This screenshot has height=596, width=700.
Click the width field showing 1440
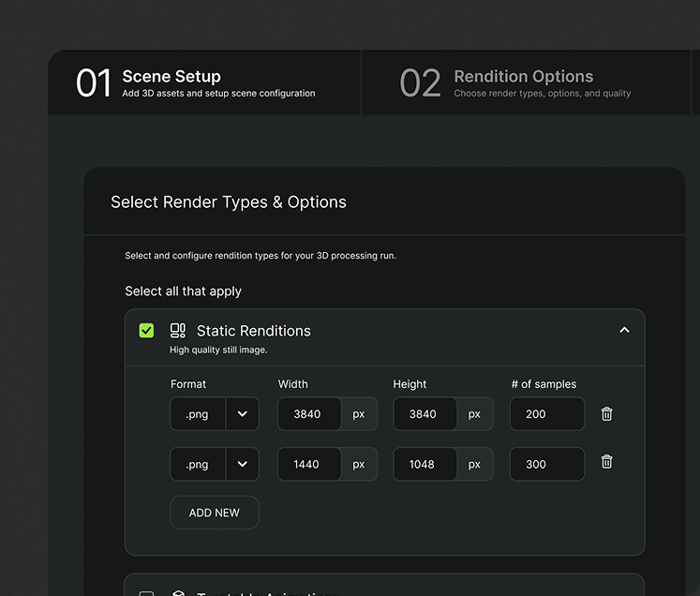tap(309, 464)
